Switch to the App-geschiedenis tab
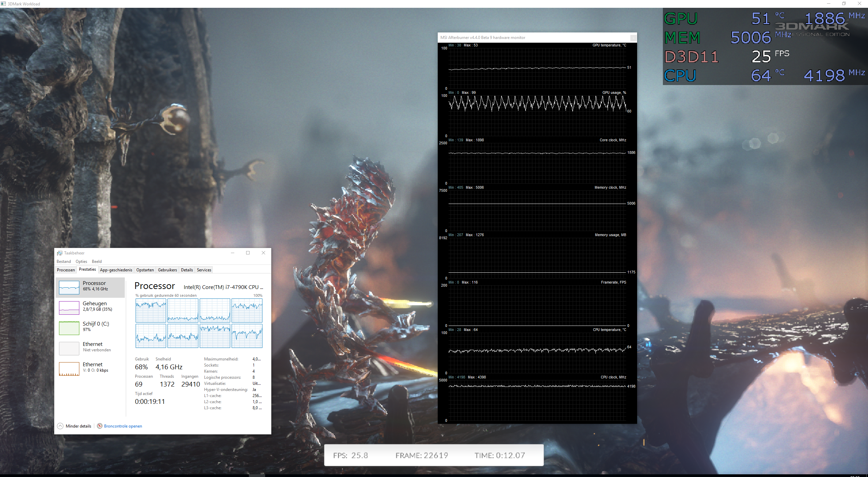 pyautogui.click(x=116, y=270)
